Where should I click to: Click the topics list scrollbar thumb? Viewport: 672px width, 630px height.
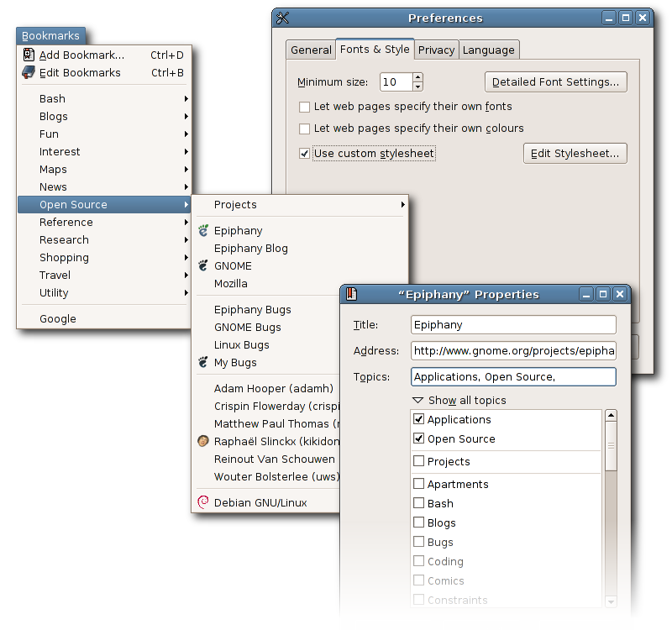612,446
